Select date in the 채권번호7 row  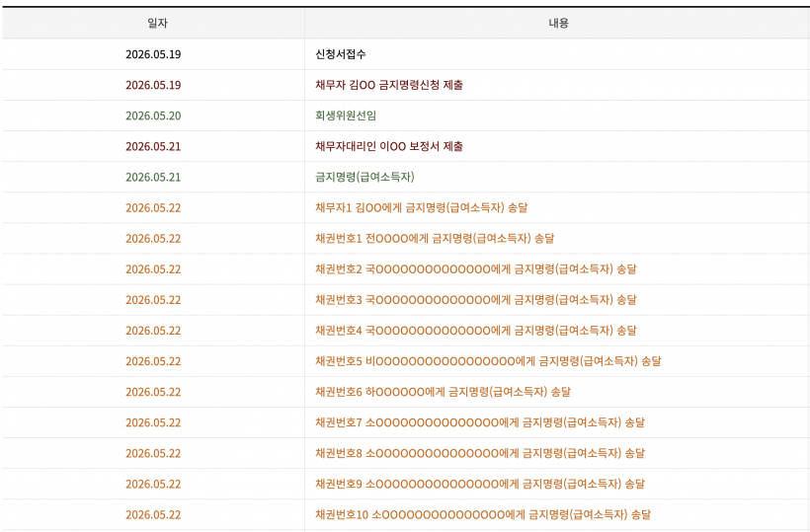153,422
